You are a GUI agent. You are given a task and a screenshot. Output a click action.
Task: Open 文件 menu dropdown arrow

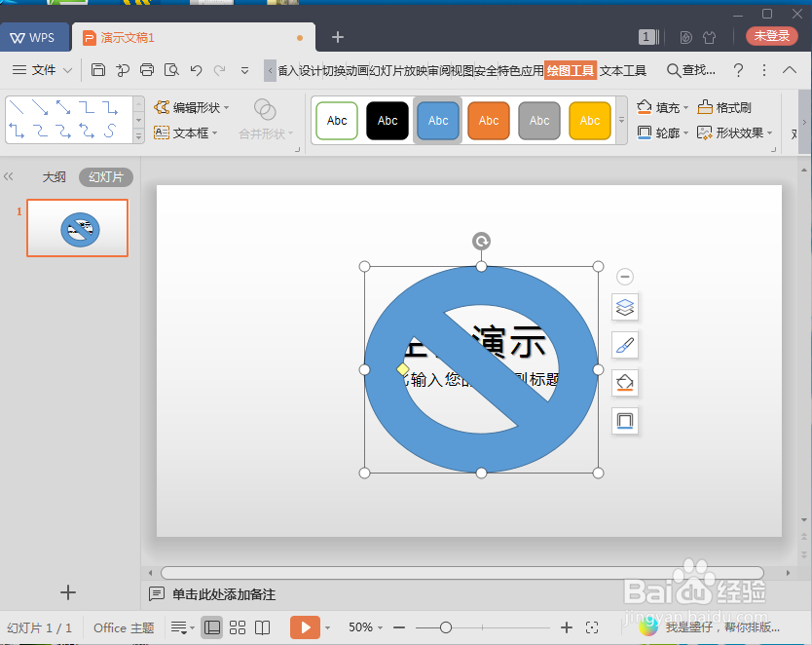pyautogui.click(x=67, y=70)
